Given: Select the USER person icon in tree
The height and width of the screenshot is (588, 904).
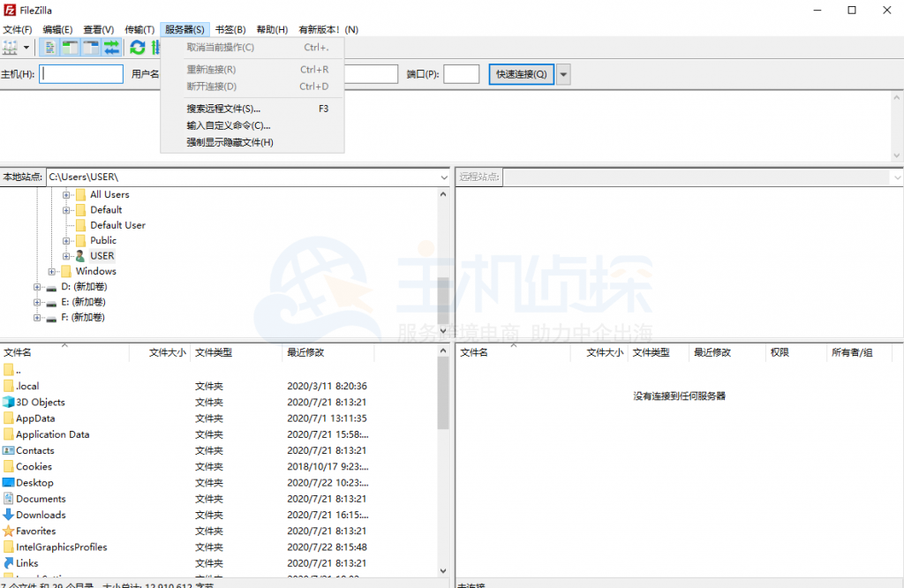Looking at the screenshot, I should (80, 256).
